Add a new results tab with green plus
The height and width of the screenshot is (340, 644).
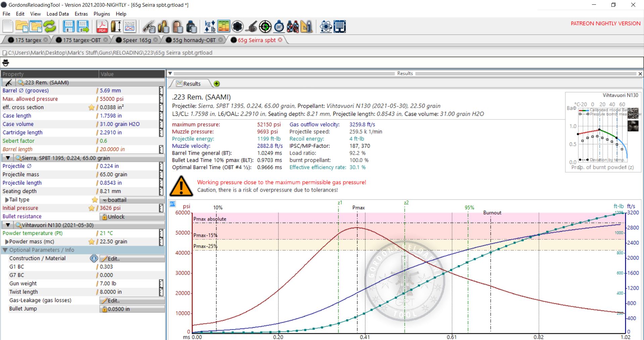[x=216, y=84]
